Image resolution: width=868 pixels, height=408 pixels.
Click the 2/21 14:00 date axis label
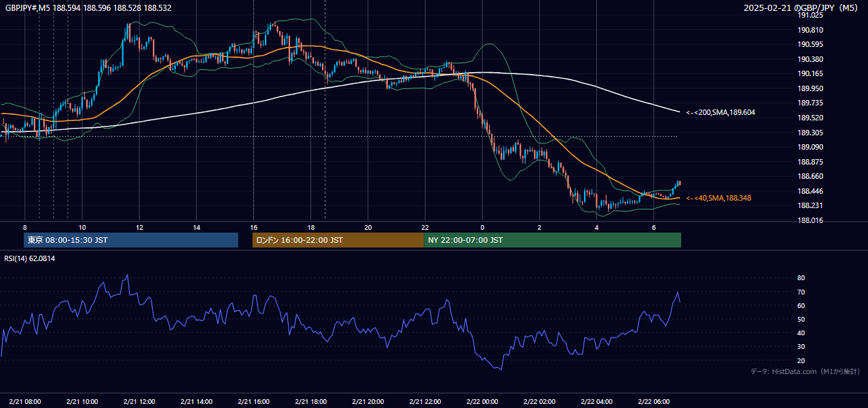click(196, 401)
